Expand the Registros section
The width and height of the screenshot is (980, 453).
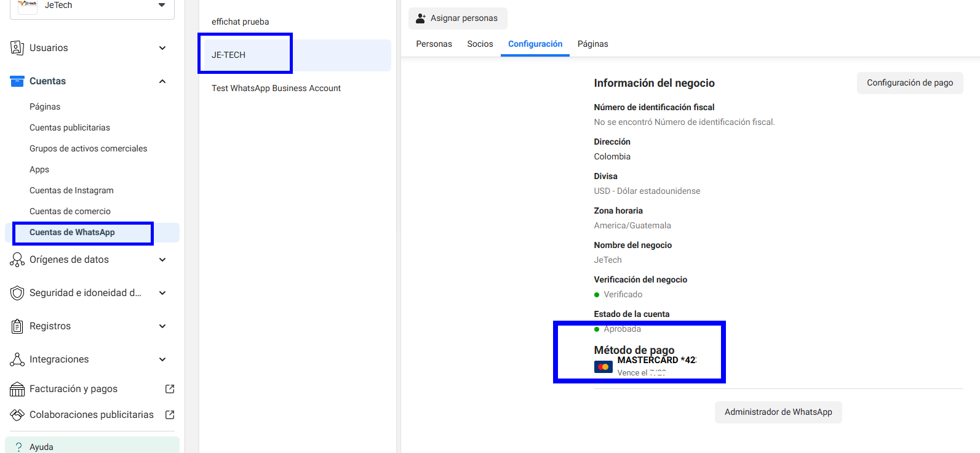162,326
